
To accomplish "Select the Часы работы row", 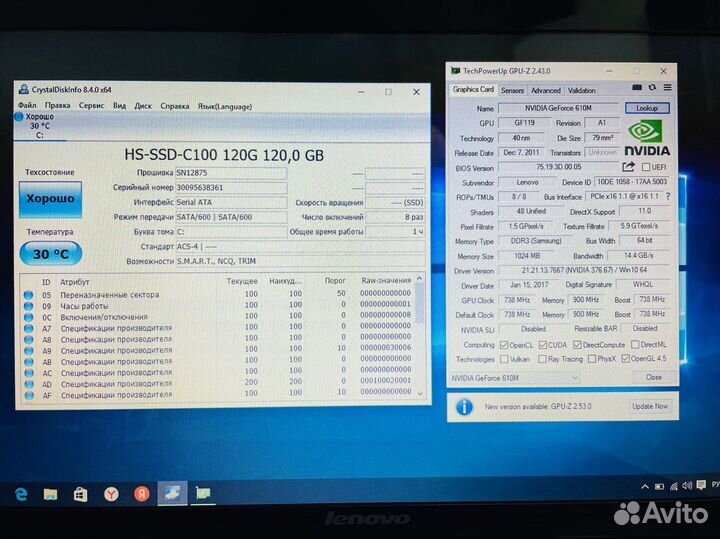I will 219,305.
